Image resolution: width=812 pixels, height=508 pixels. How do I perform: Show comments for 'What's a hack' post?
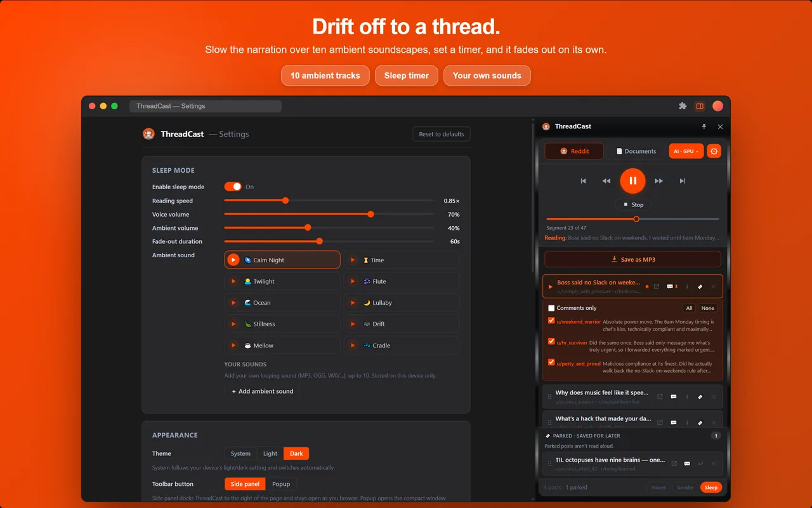674,422
